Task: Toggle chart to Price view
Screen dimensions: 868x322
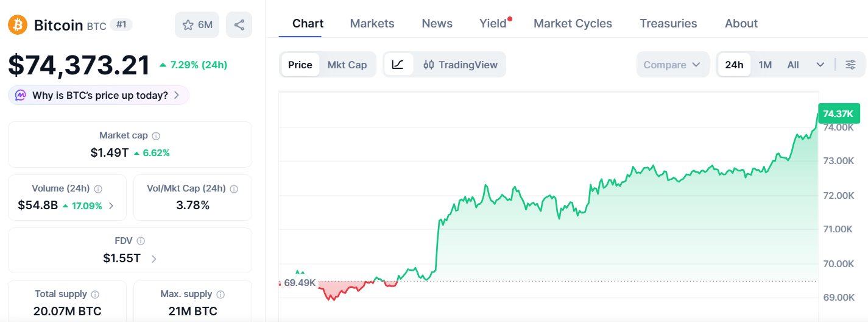Action: pyautogui.click(x=300, y=65)
